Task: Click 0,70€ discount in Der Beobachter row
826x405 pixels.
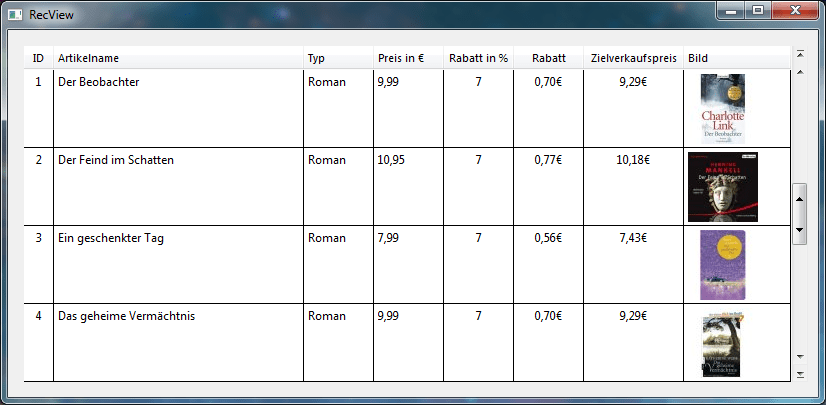Action: pos(548,83)
